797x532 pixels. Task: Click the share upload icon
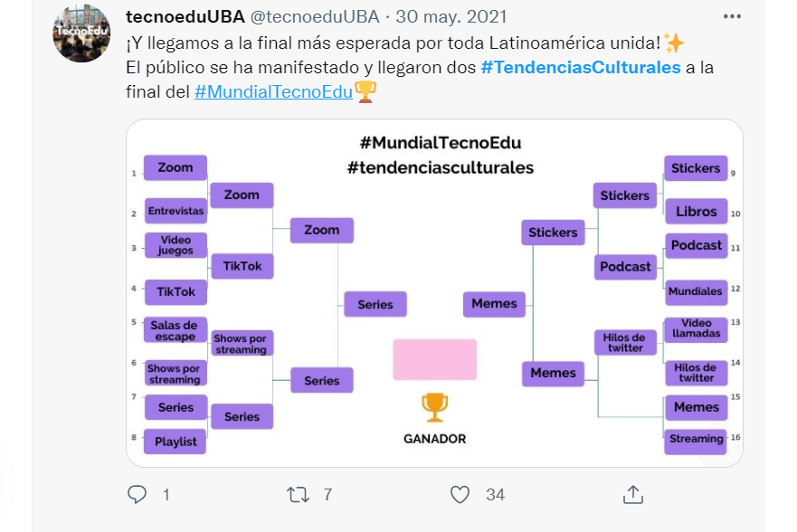click(633, 494)
